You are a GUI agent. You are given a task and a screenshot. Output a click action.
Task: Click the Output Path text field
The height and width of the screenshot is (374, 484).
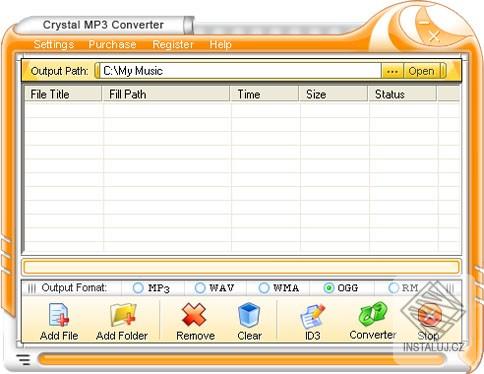tap(240, 71)
